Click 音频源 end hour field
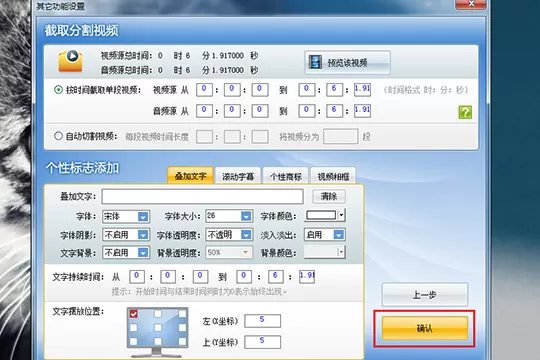 pyautogui.click(x=307, y=111)
